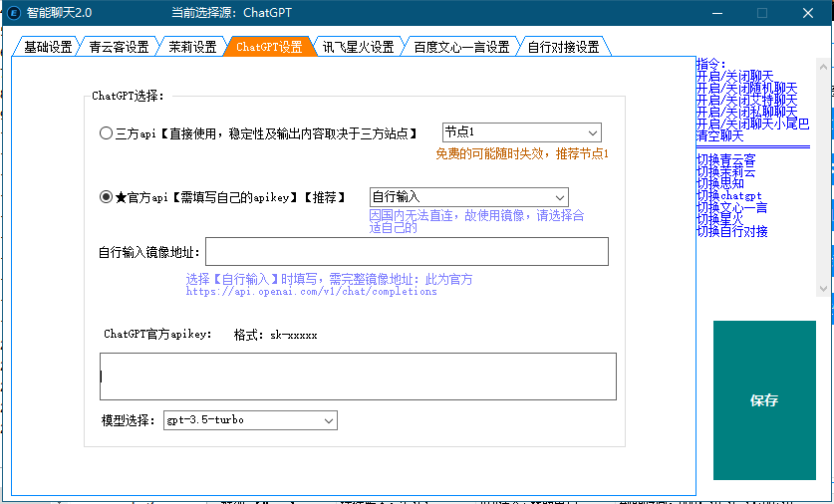Open the 自行对接设置 tab
Screen dimensions: 834x504
563,47
